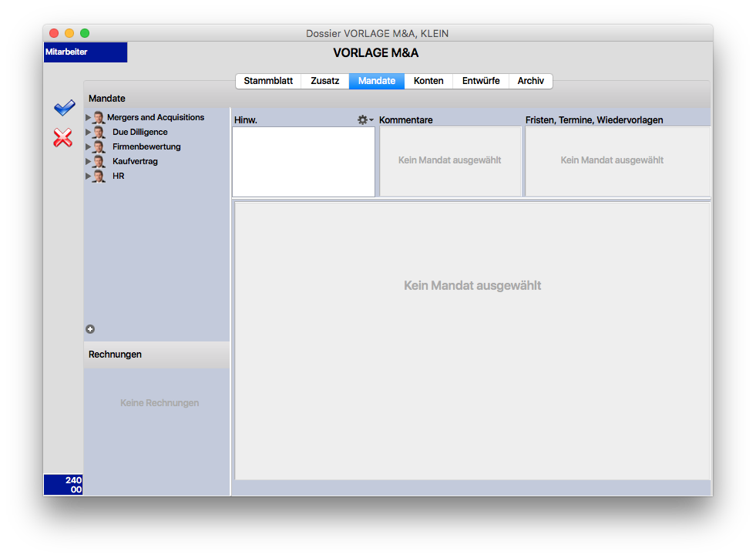Viewport: 756px width, 558px height.
Task: Expand the HR mandate
Action: 88,176
